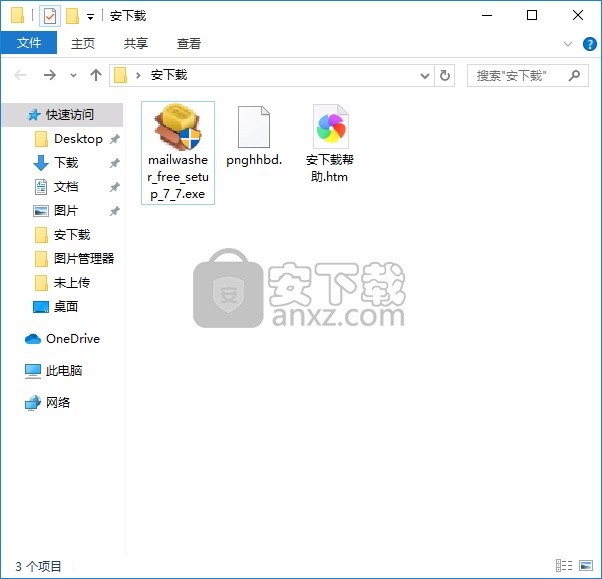
Task: Select mailwasher_free_setup_7_7.exe installer icon
Action: [x=178, y=127]
